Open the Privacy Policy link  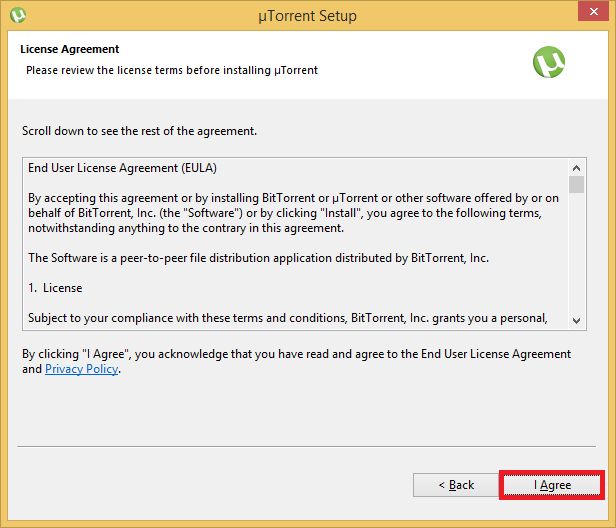81,369
